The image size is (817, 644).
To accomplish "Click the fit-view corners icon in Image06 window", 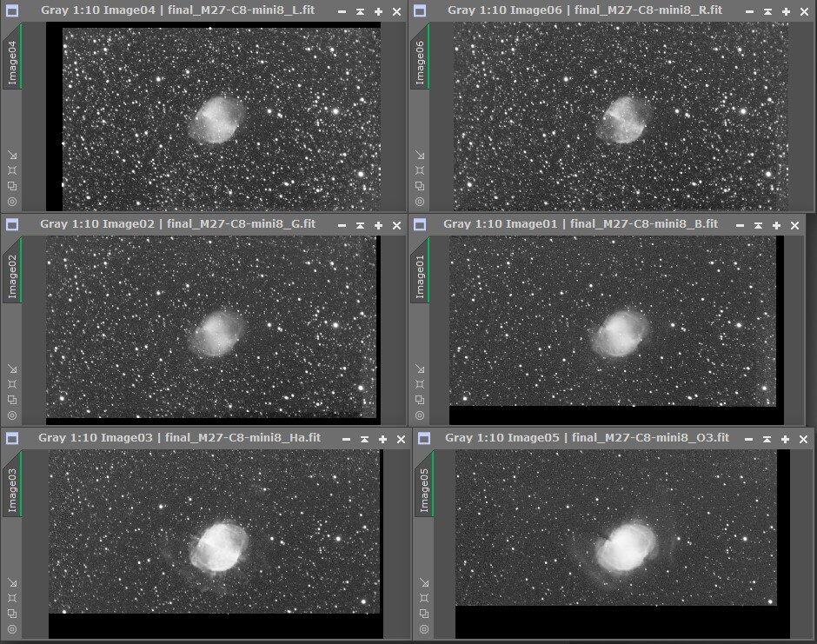I will (x=420, y=170).
